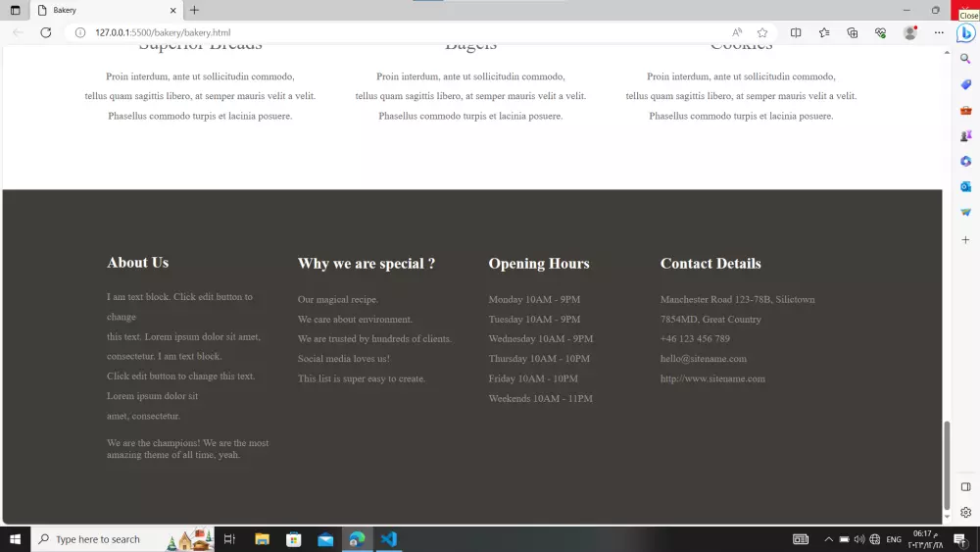This screenshot has width=980, height=552.
Task: Select the Bakery tab
Action: (106, 10)
